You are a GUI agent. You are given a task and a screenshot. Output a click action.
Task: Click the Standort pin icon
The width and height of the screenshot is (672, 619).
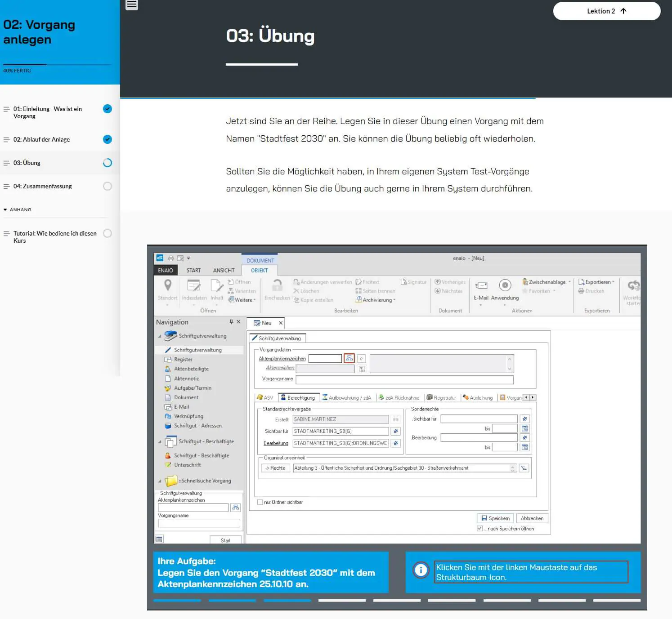tap(167, 285)
